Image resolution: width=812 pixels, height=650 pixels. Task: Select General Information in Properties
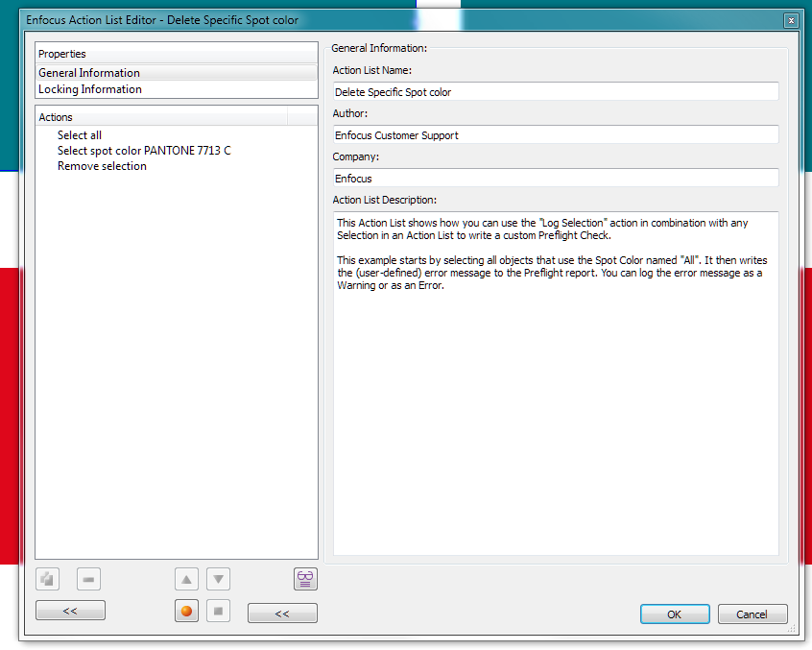coord(177,73)
